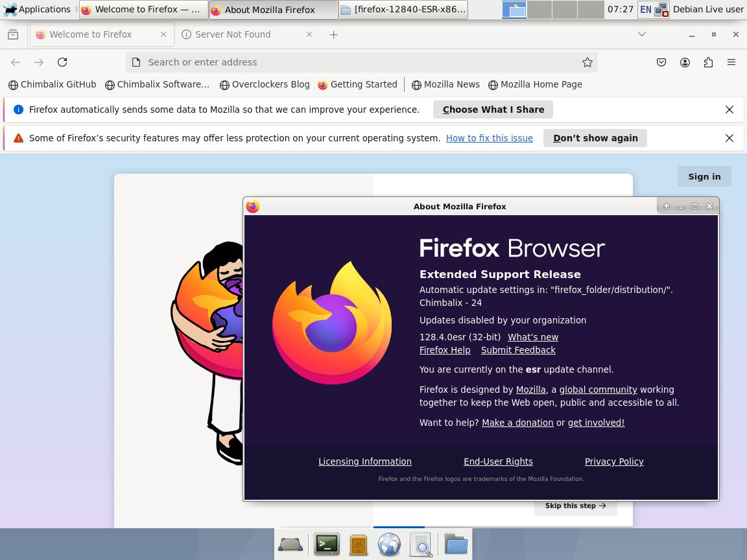Launch the web browser globe dock icon
747x560 pixels.
(x=389, y=544)
